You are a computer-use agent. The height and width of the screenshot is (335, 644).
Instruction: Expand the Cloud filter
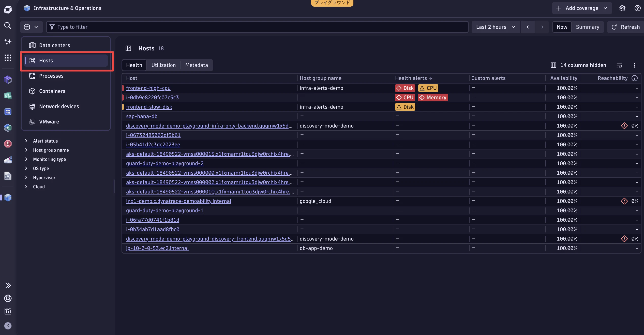(x=26, y=187)
